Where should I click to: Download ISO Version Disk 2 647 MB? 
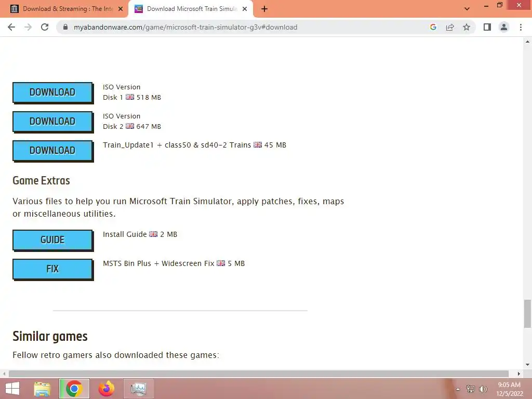52,122
